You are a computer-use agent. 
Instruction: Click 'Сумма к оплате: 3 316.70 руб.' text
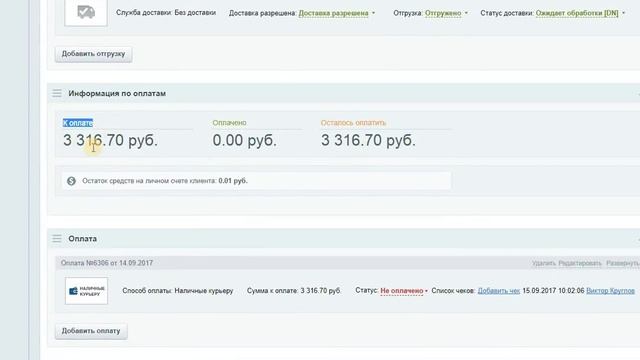point(294,291)
